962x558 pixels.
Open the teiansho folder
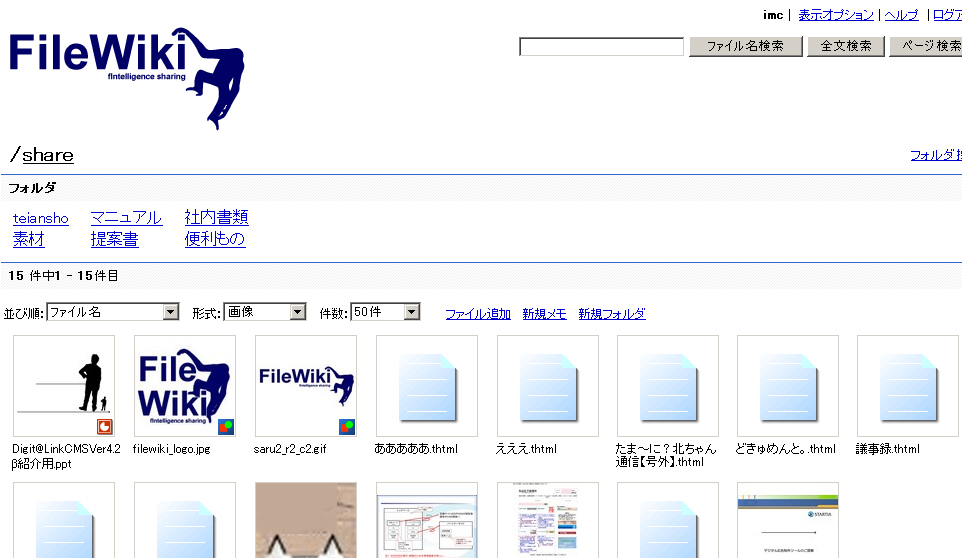(x=40, y=218)
